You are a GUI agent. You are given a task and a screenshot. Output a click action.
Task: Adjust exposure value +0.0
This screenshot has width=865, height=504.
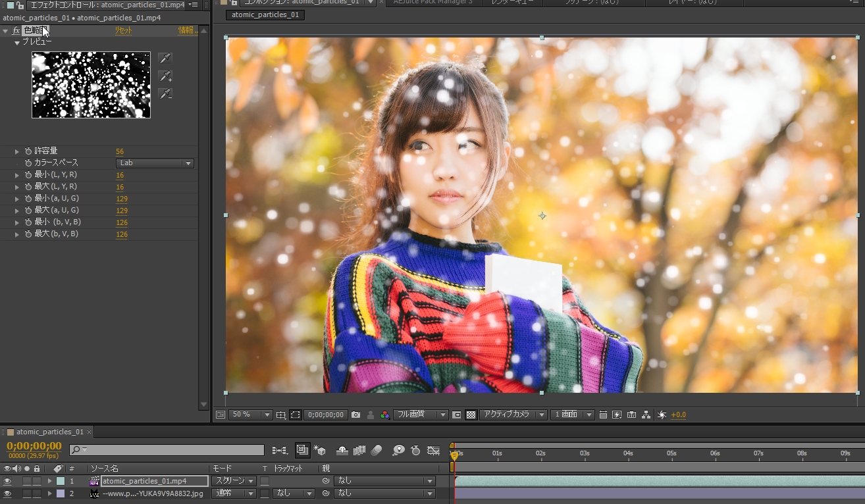pyautogui.click(x=678, y=415)
